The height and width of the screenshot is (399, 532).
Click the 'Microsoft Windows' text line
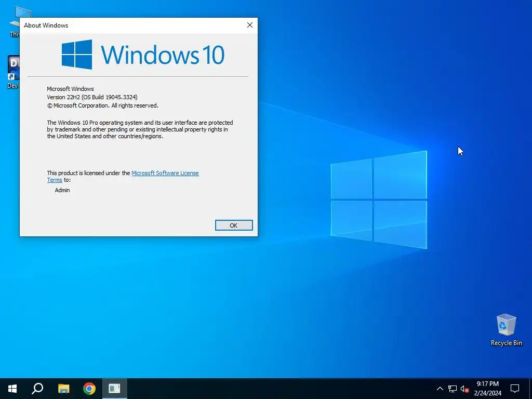coord(70,89)
